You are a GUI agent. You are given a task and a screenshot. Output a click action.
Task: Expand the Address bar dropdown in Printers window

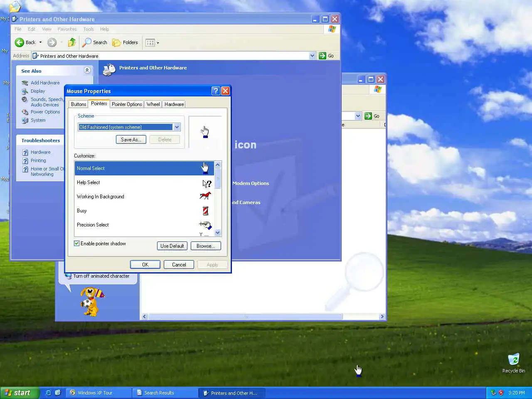[312, 56]
